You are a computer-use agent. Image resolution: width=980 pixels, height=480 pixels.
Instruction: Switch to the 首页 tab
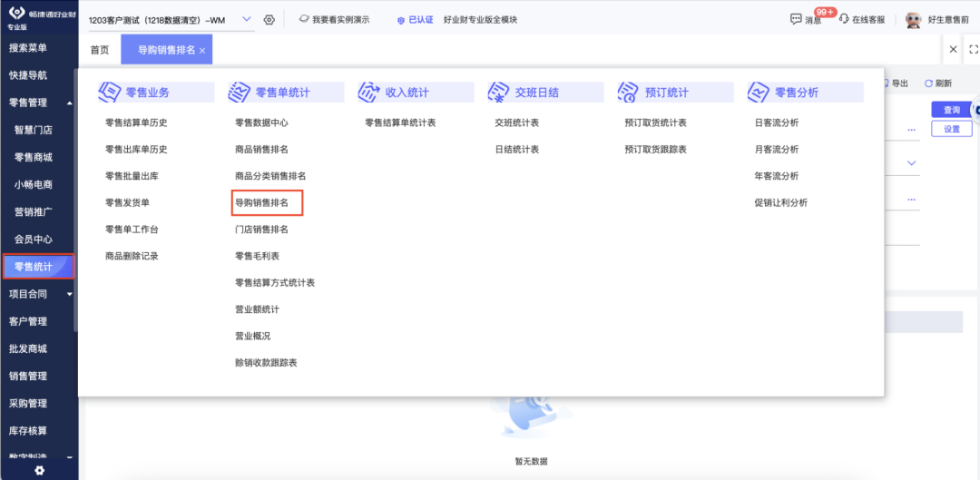pyautogui.click(x=100, y=50)
